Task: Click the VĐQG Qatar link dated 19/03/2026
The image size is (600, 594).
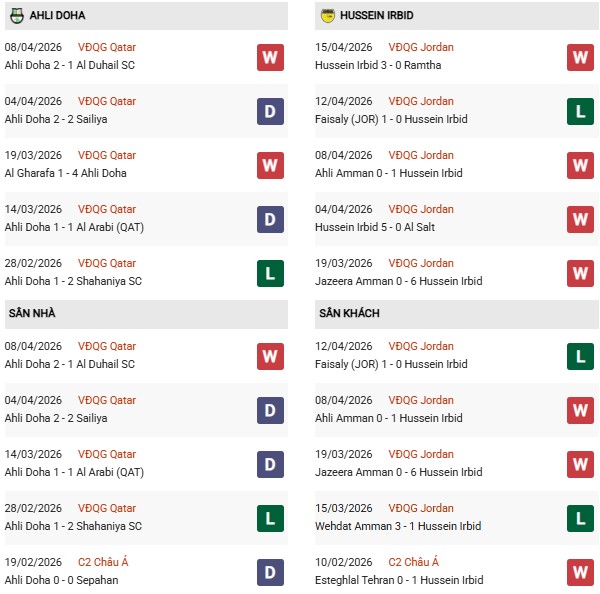Action: point(108,156)
